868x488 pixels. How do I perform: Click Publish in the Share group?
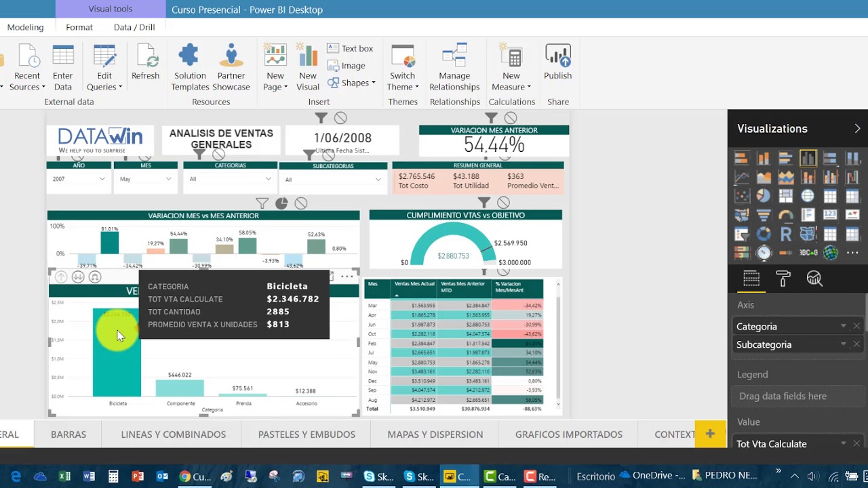[557, 62]
